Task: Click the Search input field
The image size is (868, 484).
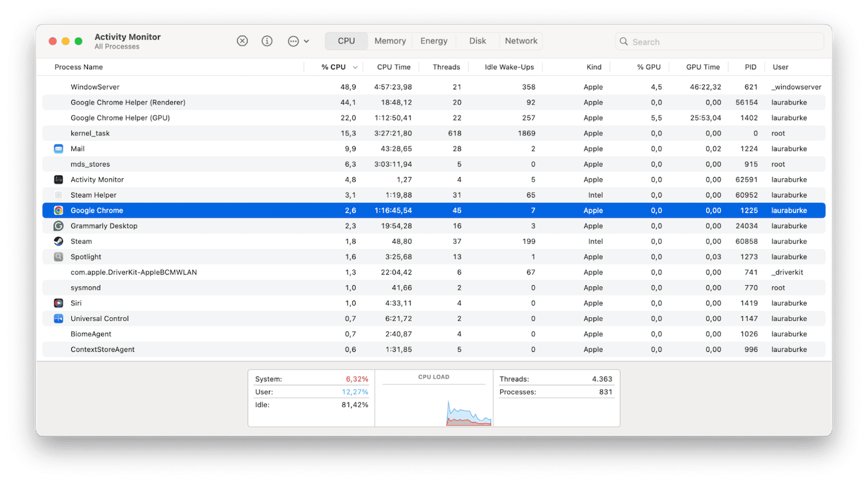Action: point(719,41)
